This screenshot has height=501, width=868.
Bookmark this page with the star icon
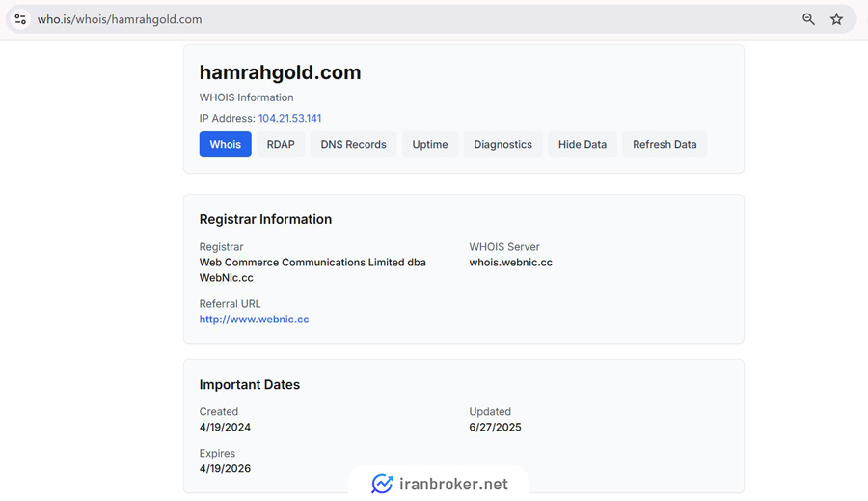coord(836,19)
